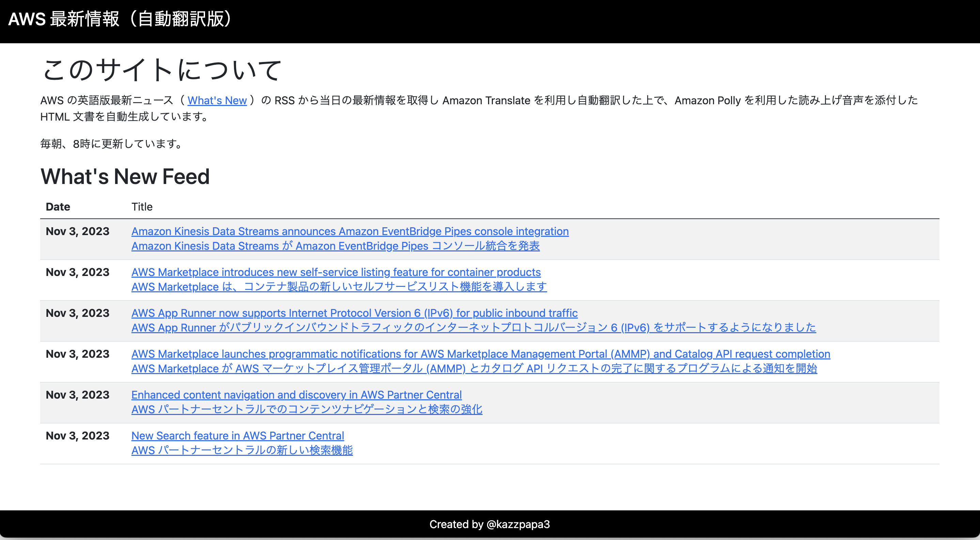Open AWS Marketplace self-service listing feature link
Image resolution: width=980 pixels, height=540 pixels.
(x=336, y=272)
